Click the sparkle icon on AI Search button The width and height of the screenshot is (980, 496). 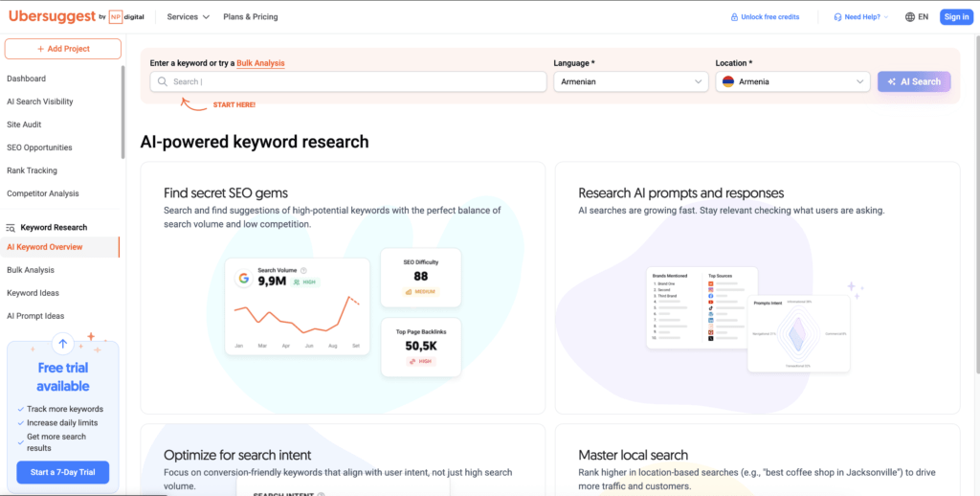point(892,82)
